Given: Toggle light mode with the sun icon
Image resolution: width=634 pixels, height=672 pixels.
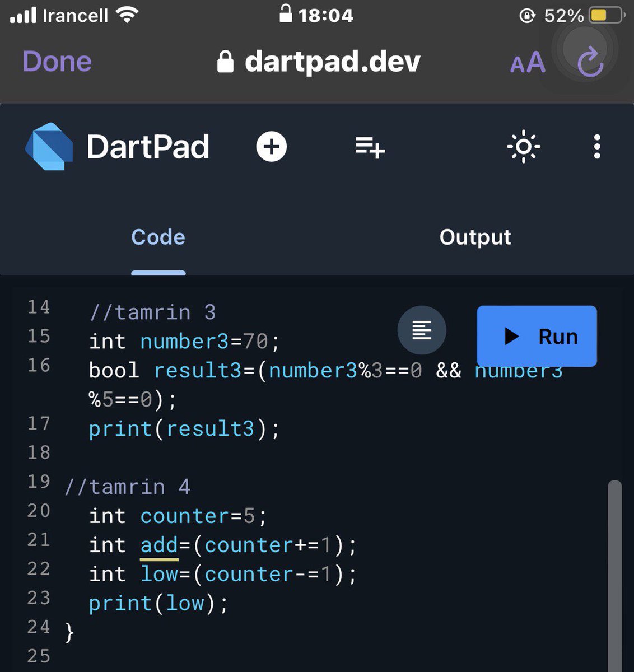Looking at the screenshot, I should [523, 147].
